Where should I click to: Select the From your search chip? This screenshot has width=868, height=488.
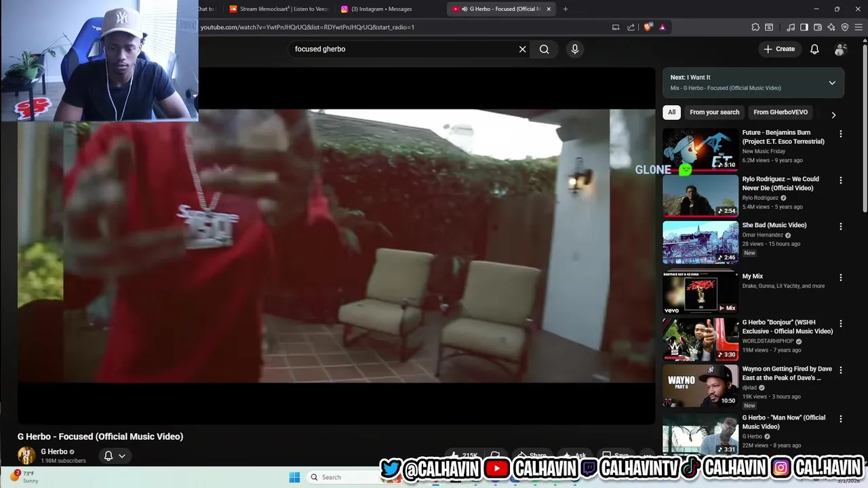[x=714, y=113]
